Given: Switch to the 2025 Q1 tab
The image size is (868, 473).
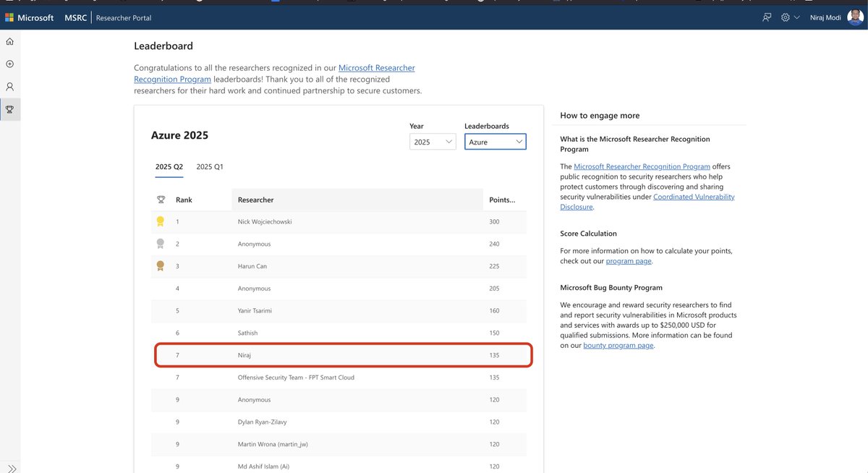Looking at the screenshot, I should 210,167.
